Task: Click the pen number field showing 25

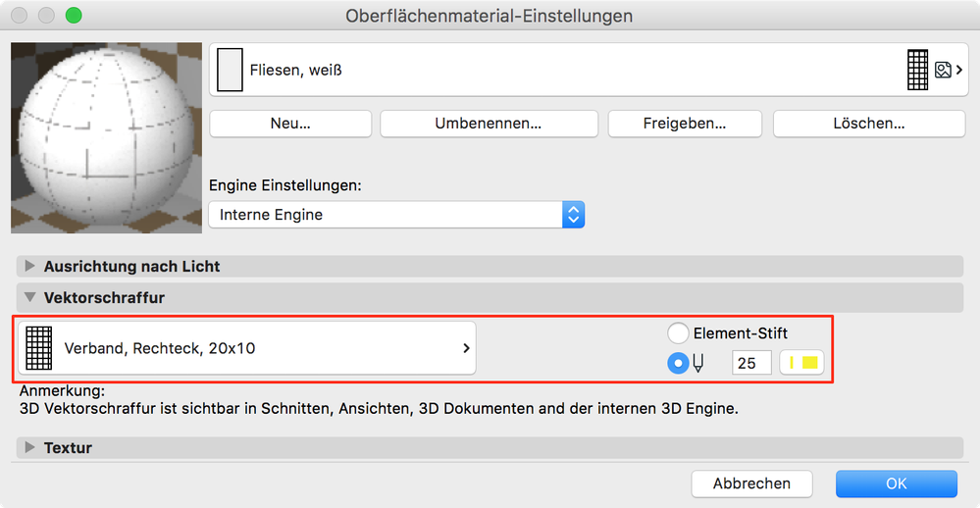Action: 751,363
